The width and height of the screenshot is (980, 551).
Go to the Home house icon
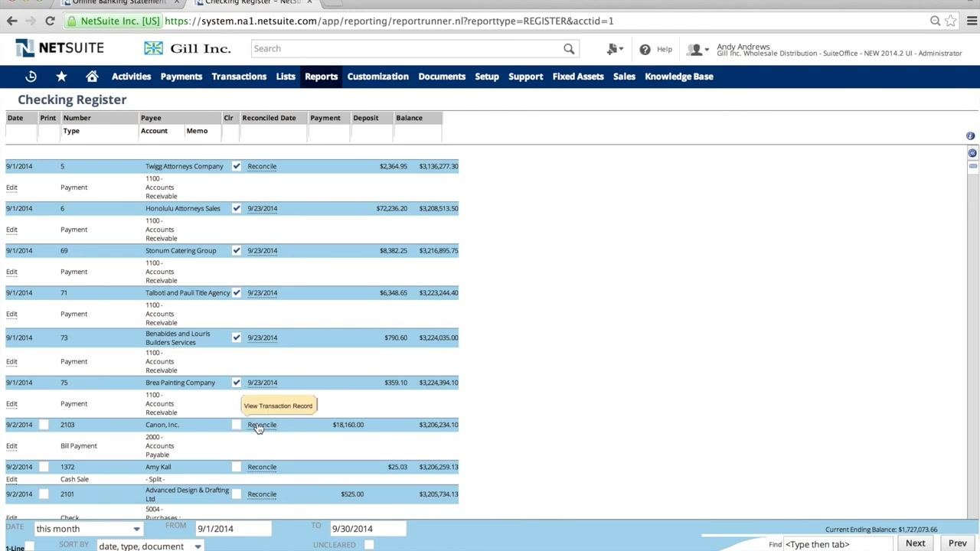pos(92,77)
